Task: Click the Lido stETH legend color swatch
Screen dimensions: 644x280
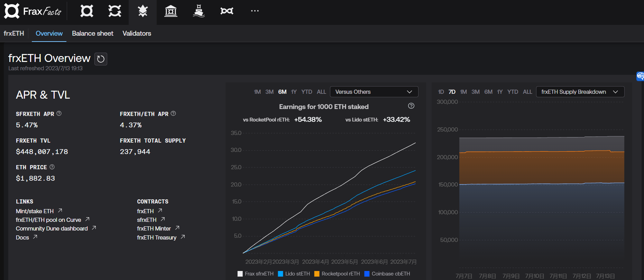Action: 280,274
